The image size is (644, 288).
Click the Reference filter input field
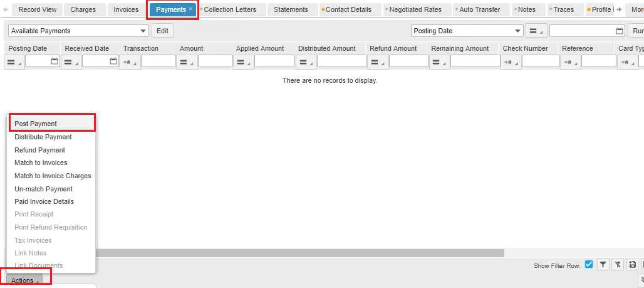(x=599, y=61)
